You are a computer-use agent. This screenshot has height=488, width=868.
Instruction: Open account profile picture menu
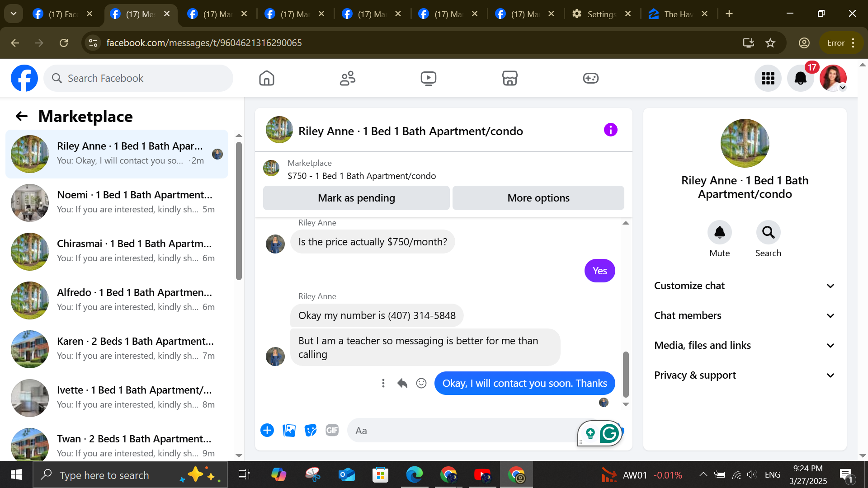point(833,78)
